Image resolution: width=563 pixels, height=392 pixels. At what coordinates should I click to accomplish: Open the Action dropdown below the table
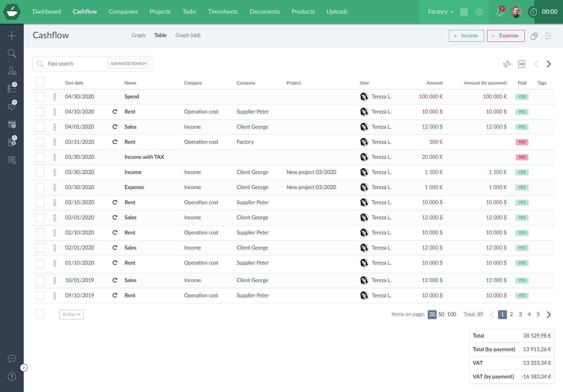tap(71, 314)
